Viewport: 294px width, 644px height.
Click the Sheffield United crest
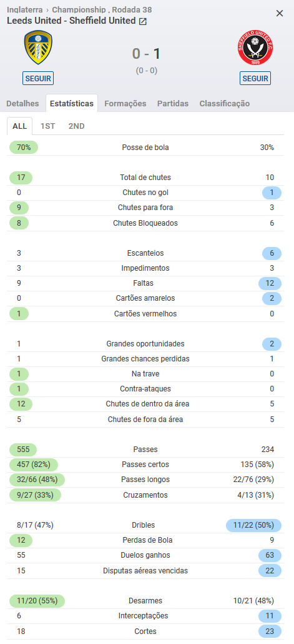[x=255, y=49]
